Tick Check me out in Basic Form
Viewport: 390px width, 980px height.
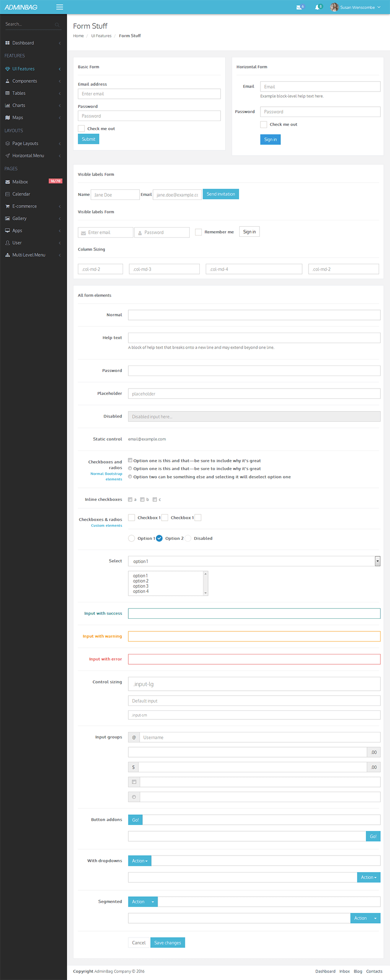click(81, 128)
